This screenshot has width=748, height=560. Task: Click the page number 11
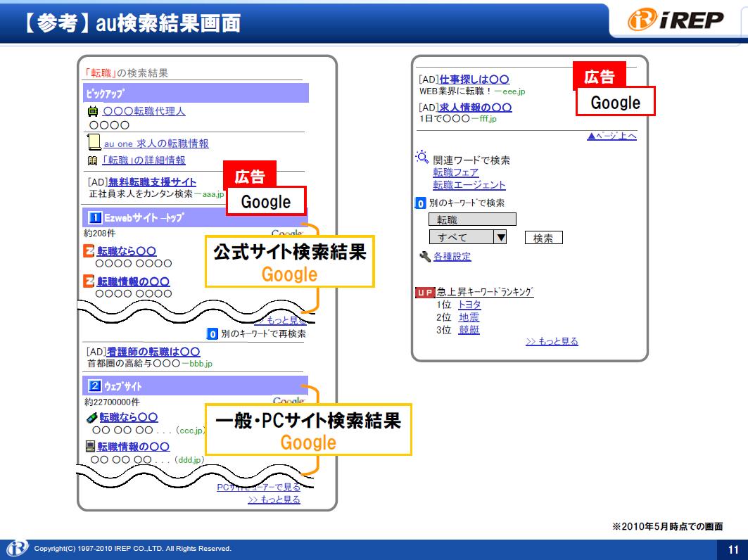[x=733, y=549]
